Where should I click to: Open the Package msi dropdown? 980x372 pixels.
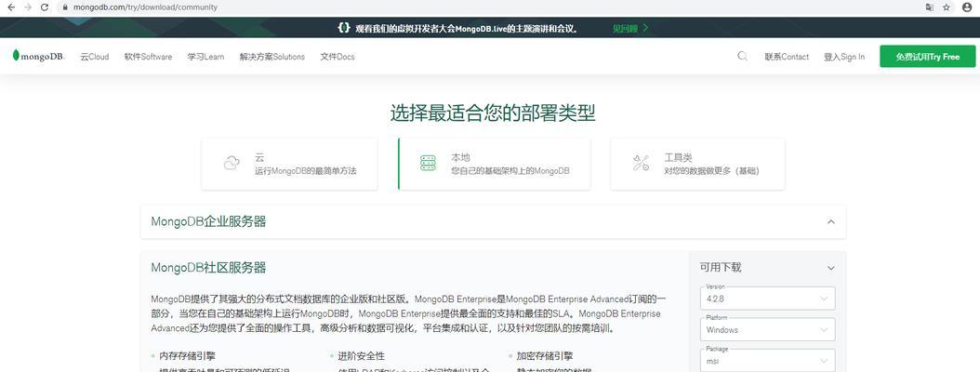point(767,360)
